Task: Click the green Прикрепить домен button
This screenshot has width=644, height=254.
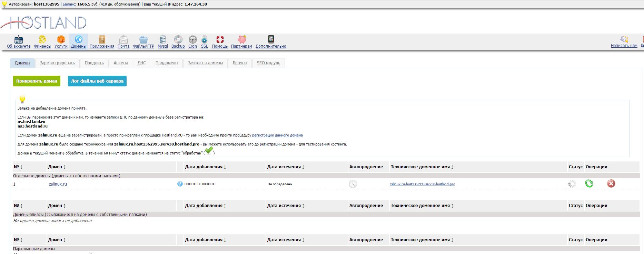Action: [37, 81]
